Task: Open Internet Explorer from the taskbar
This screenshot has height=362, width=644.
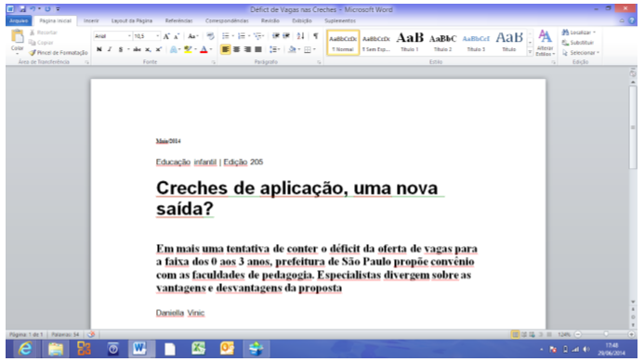Action: point(25,349)
